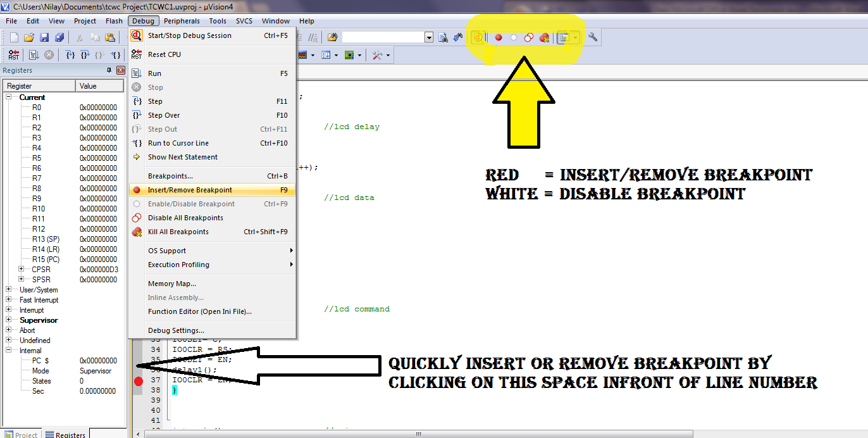The width and height of the screenshot is (868, 438).
Task: Click the Save All files toolbar icon
Action: [59, 36]
